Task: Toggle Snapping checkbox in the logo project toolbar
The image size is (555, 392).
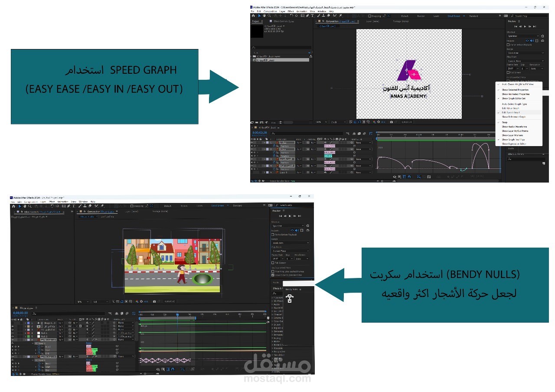Action: (x=369, y=16)
